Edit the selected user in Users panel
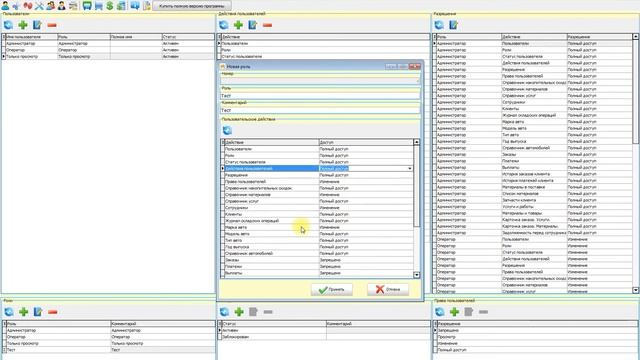The width and height of the screenshot is (640, 360). pyautogui.click(x=37, y=25)
